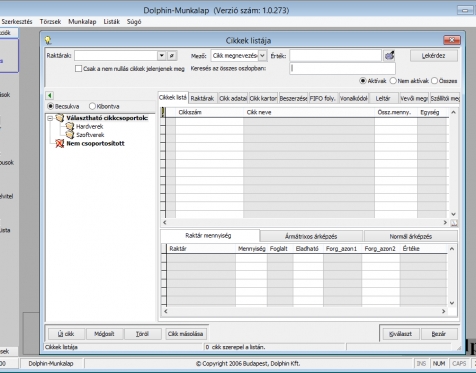Select the Aktívak radio button
Viewport: 476px width, 373px height.
[x=363, y=81]
